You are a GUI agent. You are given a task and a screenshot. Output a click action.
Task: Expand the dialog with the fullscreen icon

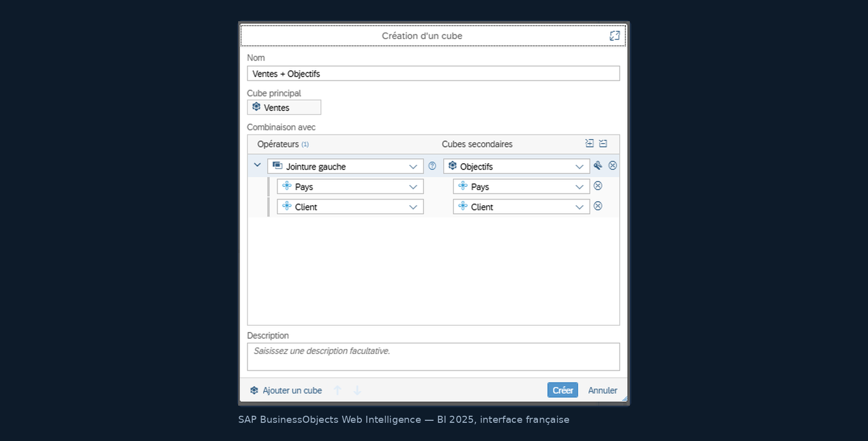pos(615,36)
